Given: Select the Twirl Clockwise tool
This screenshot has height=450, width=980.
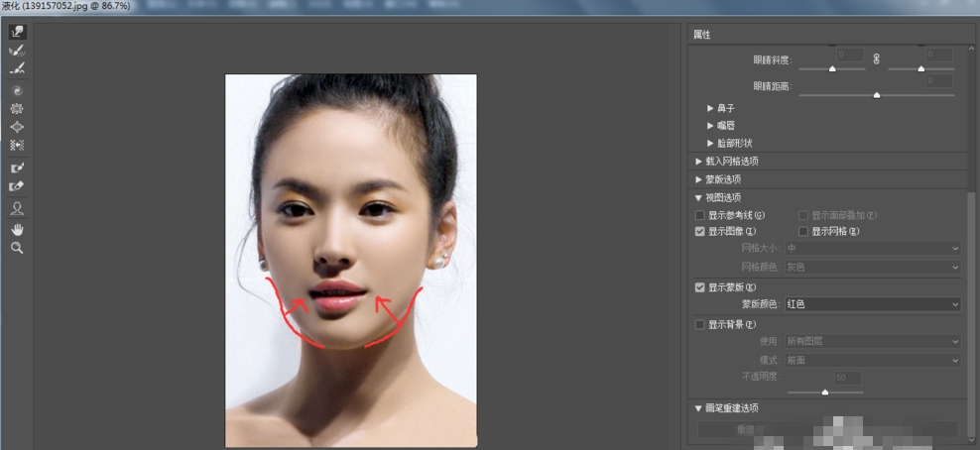Looking at the screenshot, I should 17,90.
